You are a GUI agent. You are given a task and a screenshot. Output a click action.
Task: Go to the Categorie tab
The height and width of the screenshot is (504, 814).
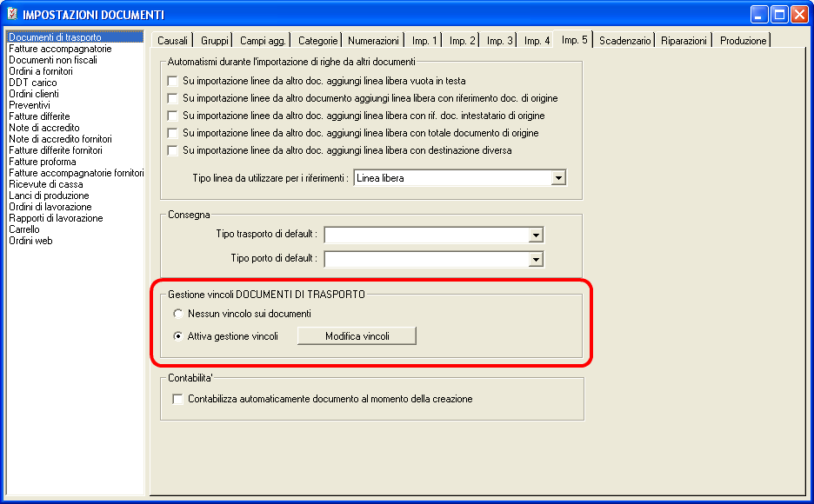317,41
